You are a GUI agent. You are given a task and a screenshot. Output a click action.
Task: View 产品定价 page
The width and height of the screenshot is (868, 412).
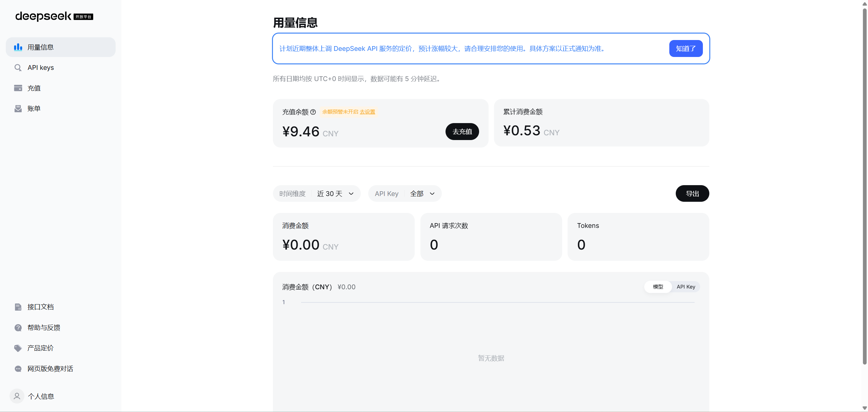tap(61, 348)
